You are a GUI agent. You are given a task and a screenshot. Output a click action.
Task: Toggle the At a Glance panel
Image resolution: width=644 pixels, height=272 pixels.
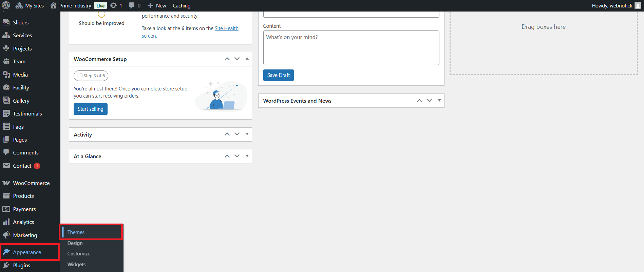[247, 156]
